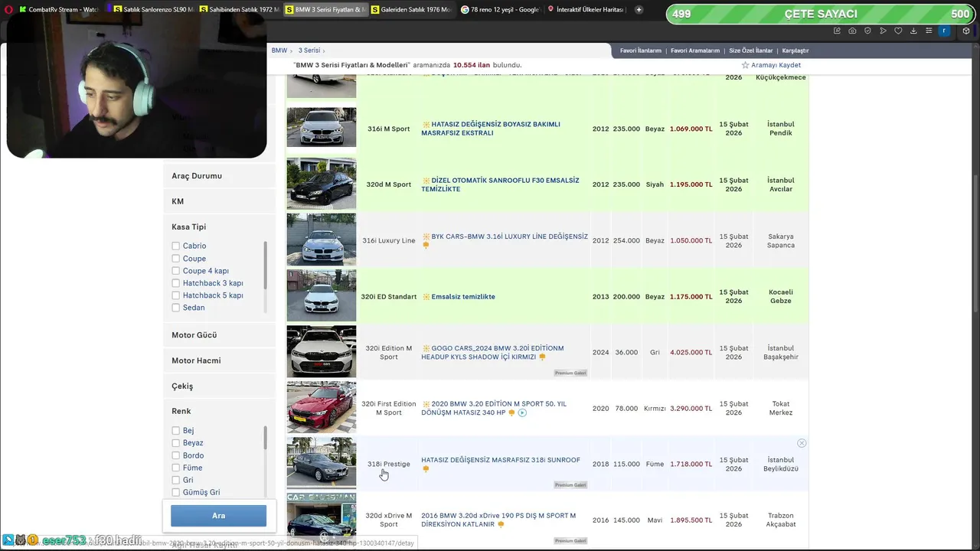Bookmark page with the heart icon

pyautogui.click(x=898, y=31)
